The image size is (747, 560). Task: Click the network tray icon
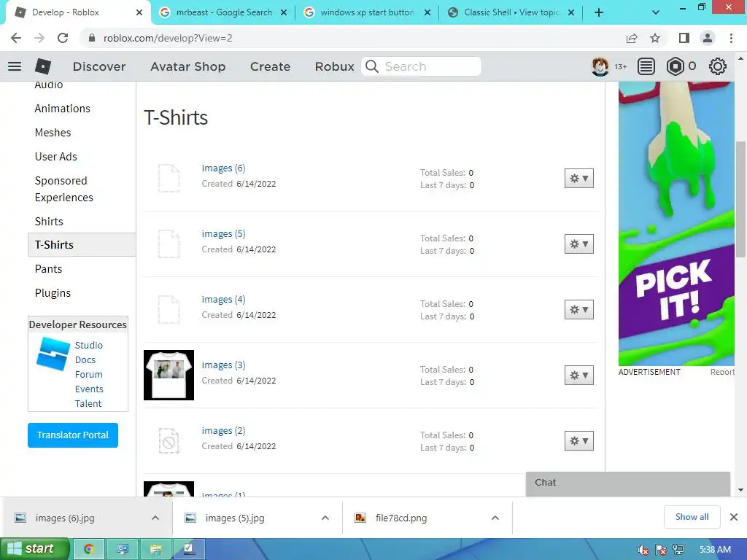point(678,550)
